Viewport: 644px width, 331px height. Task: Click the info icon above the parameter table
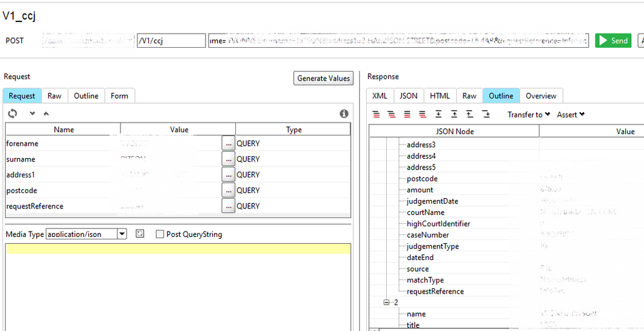click(x=344, y=114)
